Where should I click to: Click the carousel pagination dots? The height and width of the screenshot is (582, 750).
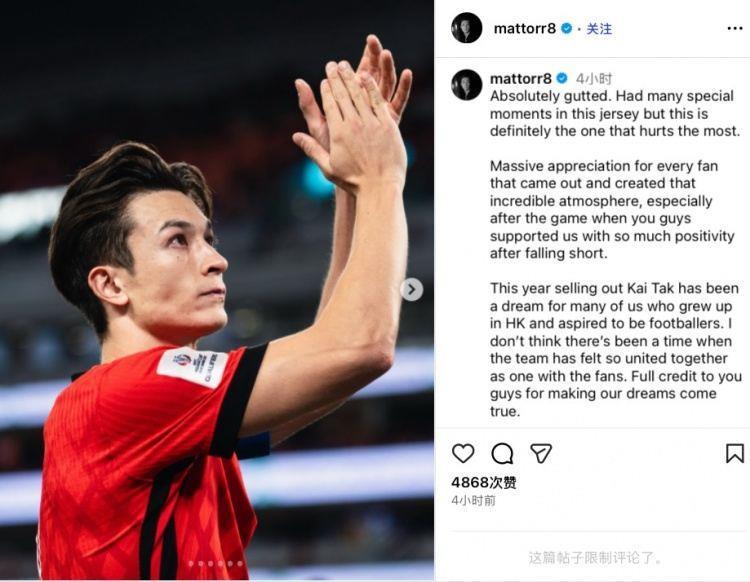tap(215, 563)
